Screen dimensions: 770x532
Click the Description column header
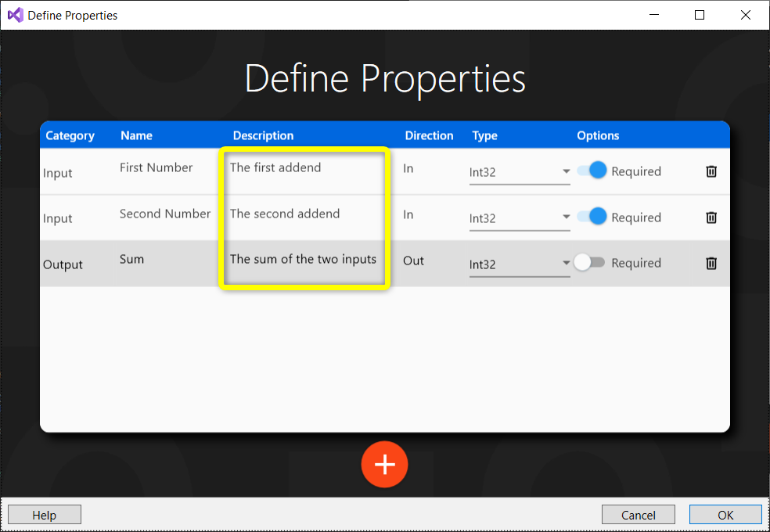click(x=263, y=135)
